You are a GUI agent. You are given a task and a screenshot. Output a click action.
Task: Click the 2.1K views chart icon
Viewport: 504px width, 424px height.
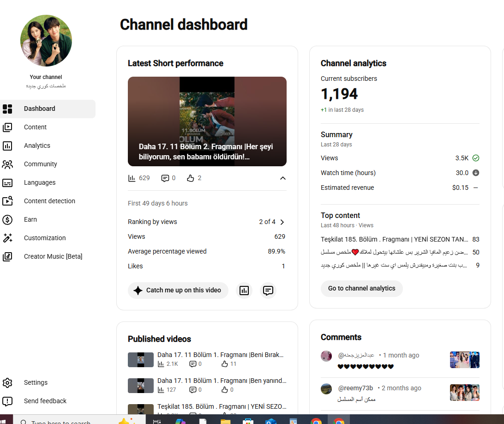pos(161,364)
